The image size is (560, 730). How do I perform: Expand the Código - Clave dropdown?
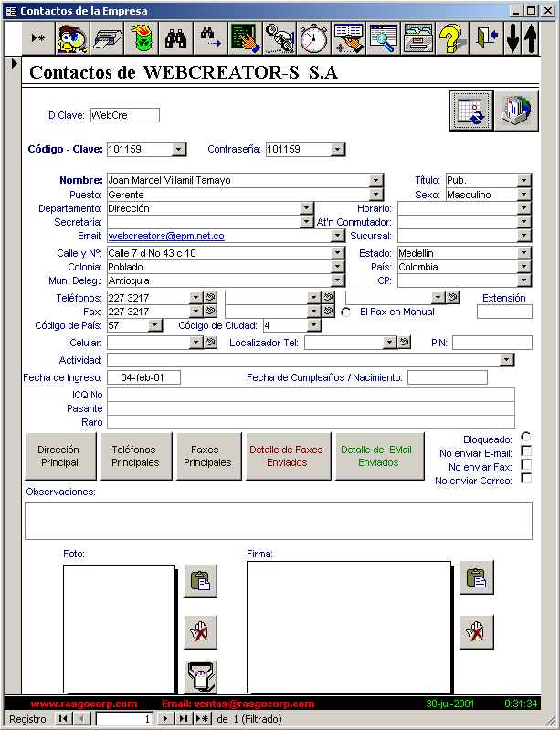[x=179, y=149]
